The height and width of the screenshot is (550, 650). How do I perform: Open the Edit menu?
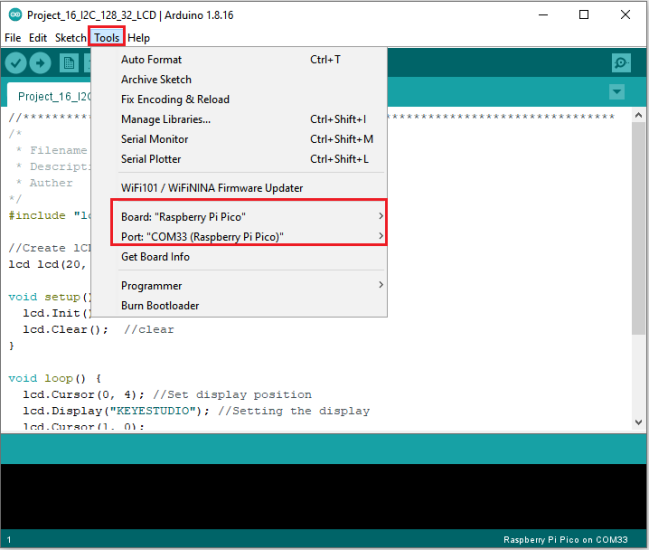38,38
